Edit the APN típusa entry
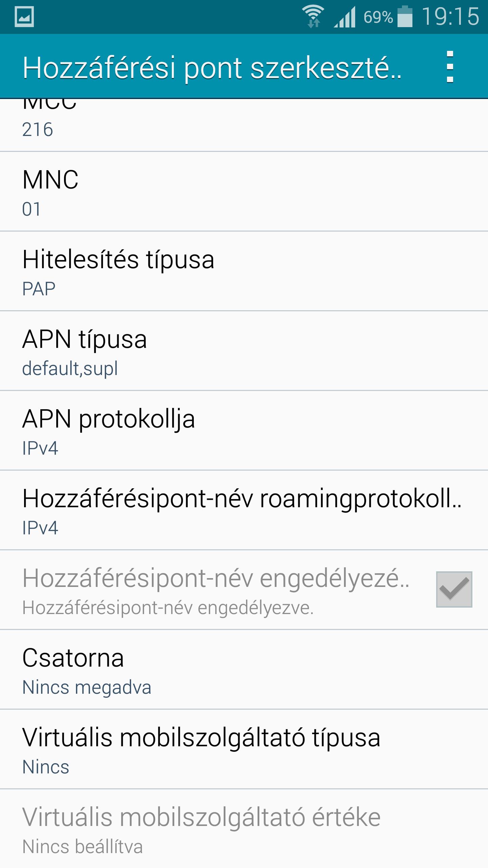The image size is (488, 868). tap(244, 351)
